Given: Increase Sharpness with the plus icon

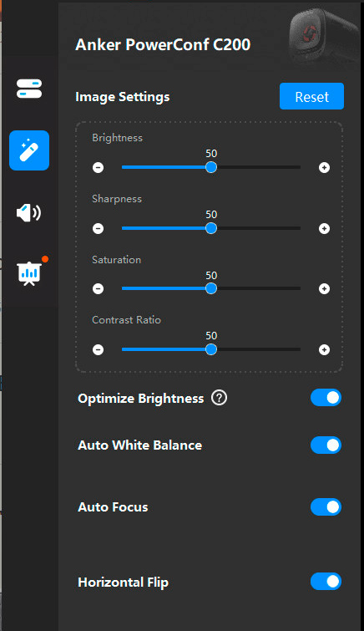Looking at the screenshot, I should point(324,228).
